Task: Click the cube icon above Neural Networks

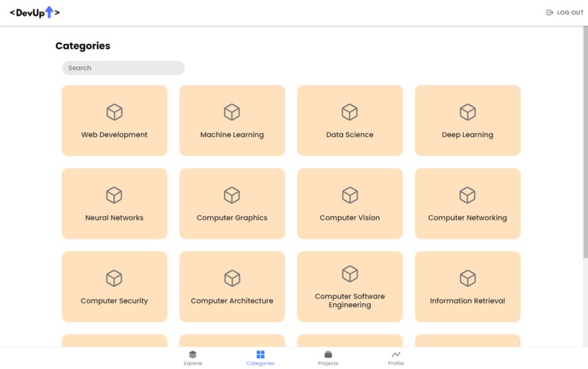Action: 114,195
